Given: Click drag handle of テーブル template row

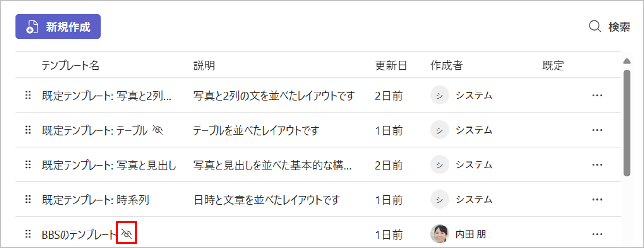Looking at the screenshot, I should pos(28,130).
